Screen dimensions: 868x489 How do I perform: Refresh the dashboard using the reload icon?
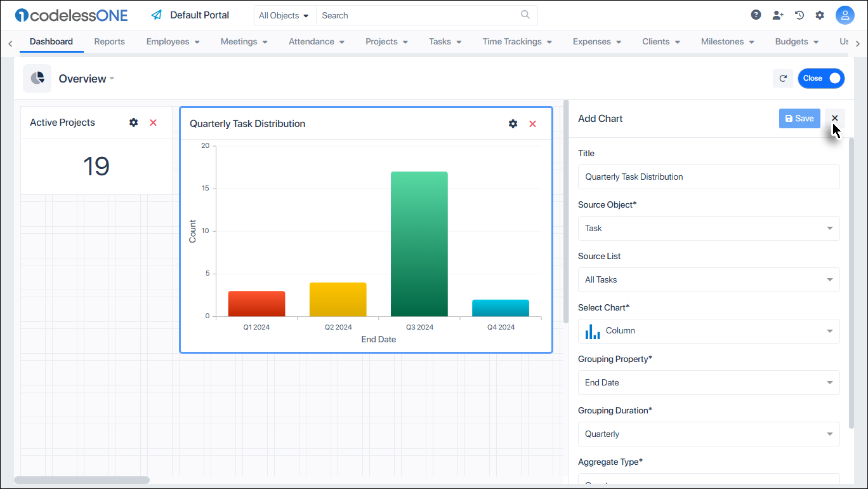783,78
